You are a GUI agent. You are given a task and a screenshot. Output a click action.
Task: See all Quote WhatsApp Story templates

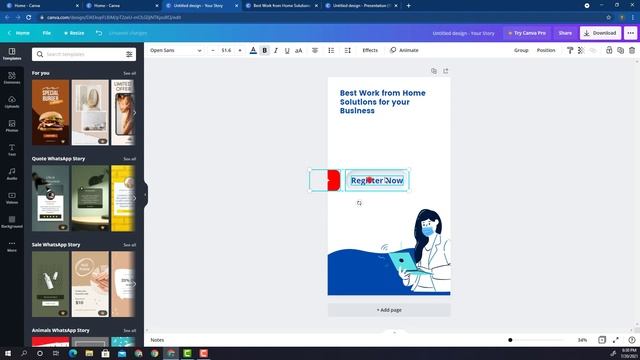click(x=129, y=159)
